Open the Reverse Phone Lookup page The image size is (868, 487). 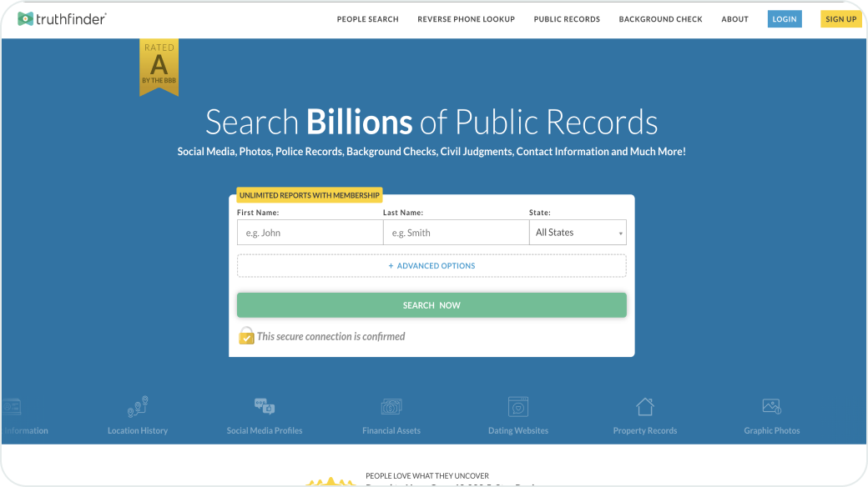click(466, 18)
